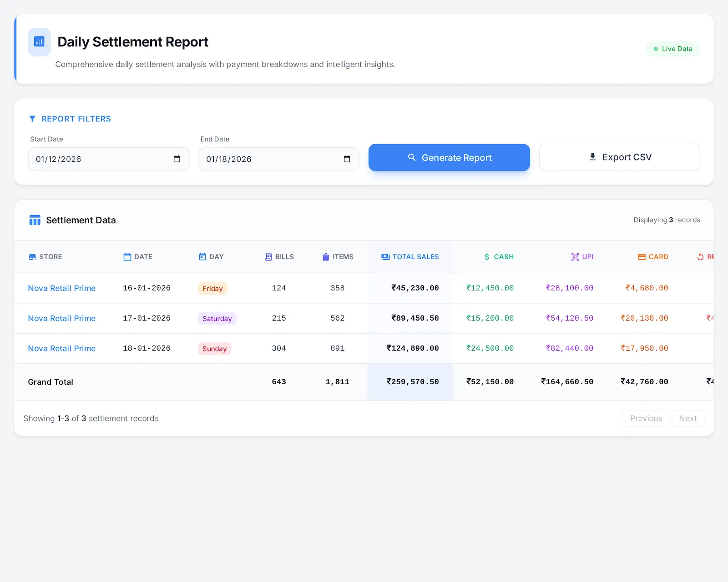Select the Sunday day badge
The height and width of the screenshot is (582, 728).
tap(214, 348)
